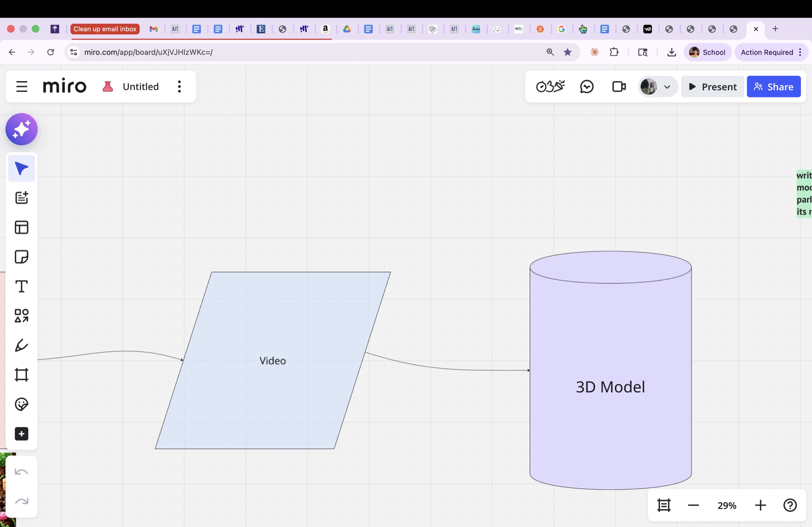Start a video call with the camera icon
Viewport: 812px width, 527px height.
[619, 87]
